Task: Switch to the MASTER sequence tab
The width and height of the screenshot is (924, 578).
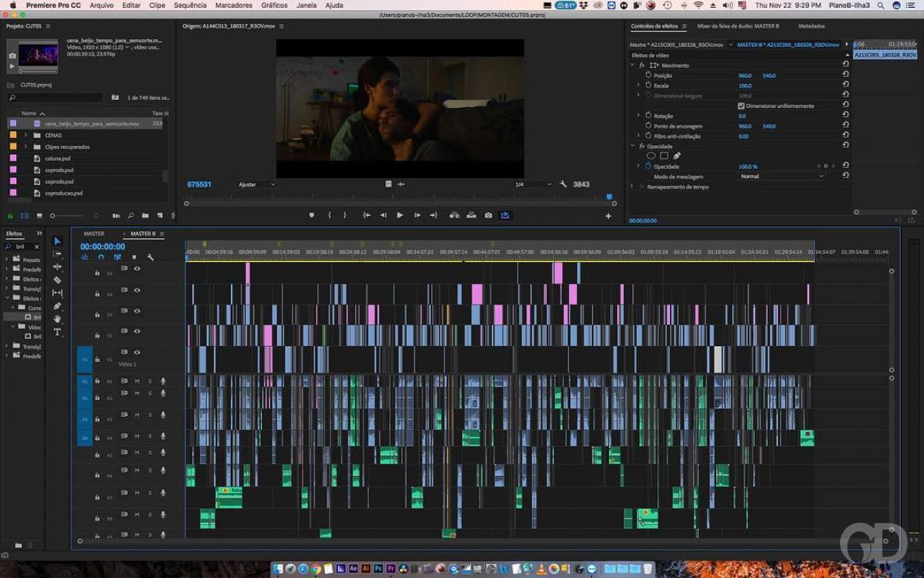Action: [94, 234]
